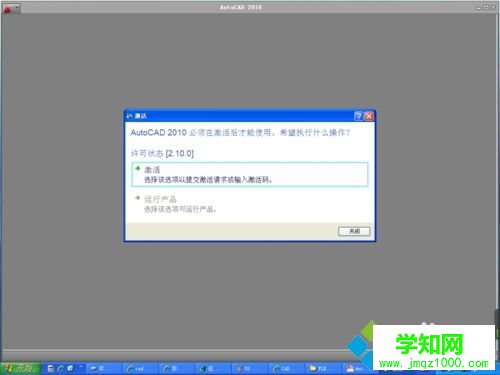500x375 pixels.
Task: Open the dialog's question-mark help button
Action: pyautogui.click(x=358, y=116)
